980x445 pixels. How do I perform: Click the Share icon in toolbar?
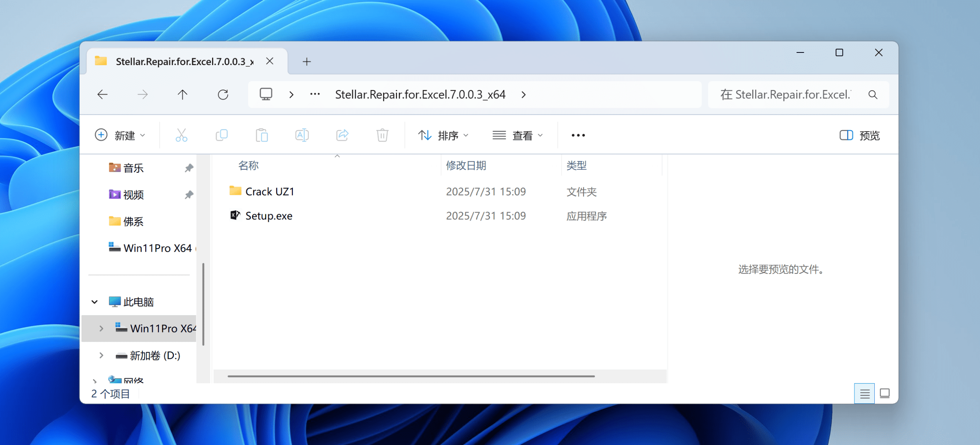[342, 135]
